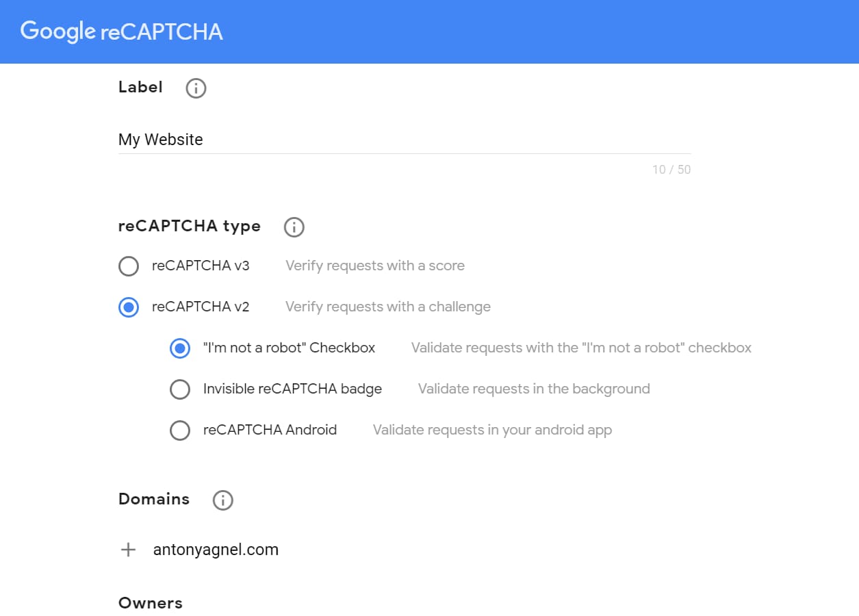The width and height of the screenshot is (859, 616).
Task: Select the reCAPTCHA v2 radio button
Action: pyautogui.click(x=129, y=307)
